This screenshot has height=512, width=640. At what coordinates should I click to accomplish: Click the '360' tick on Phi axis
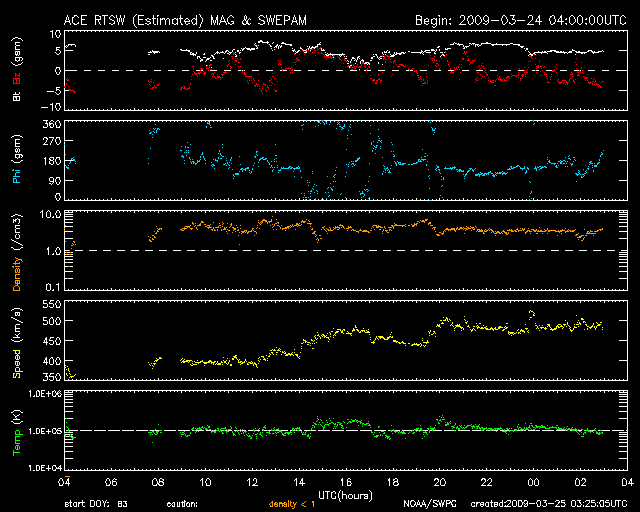click(x=52, y=124)
